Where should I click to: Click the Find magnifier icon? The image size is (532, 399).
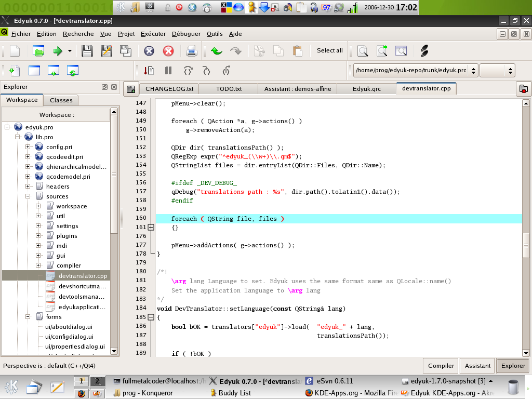point(363,51)
